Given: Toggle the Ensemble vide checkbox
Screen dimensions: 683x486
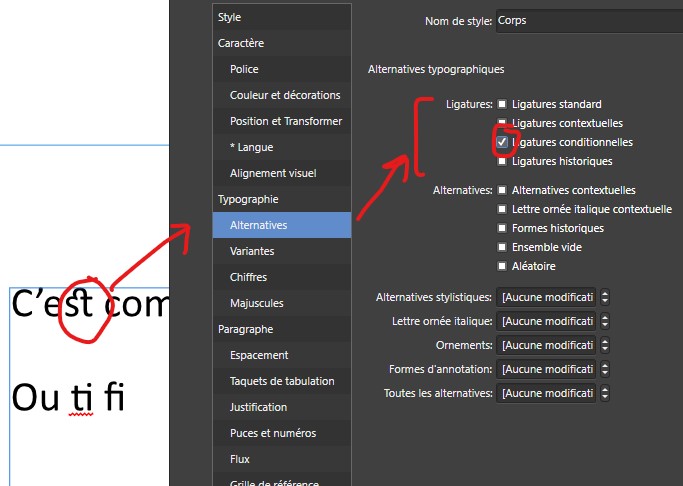Looking at the screenshot, I should tap(502, 247).
